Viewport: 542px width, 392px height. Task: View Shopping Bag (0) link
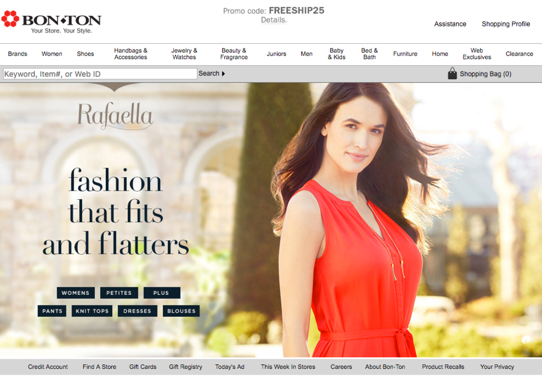click(485, 74)
